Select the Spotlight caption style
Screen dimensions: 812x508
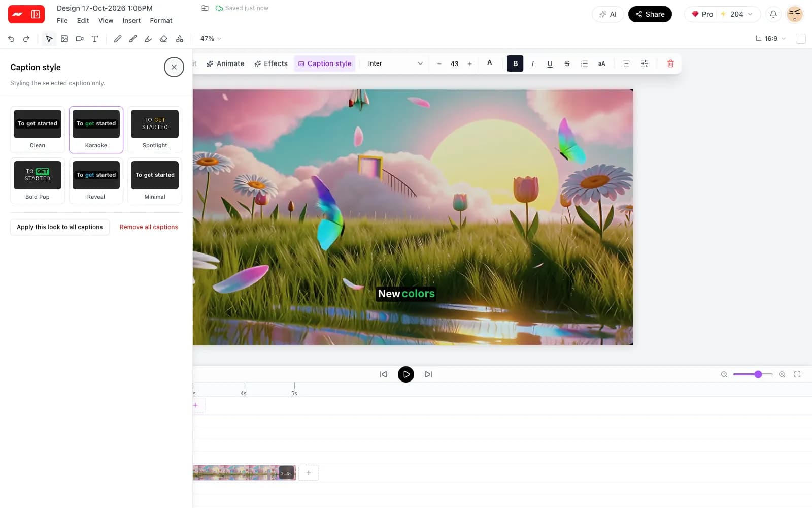[x=155, y=130]
